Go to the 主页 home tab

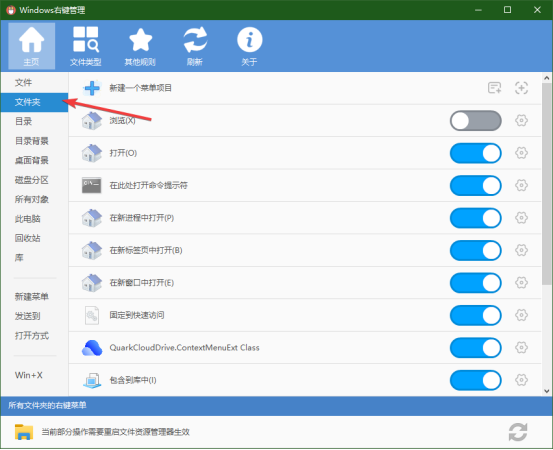click(31, 46)
